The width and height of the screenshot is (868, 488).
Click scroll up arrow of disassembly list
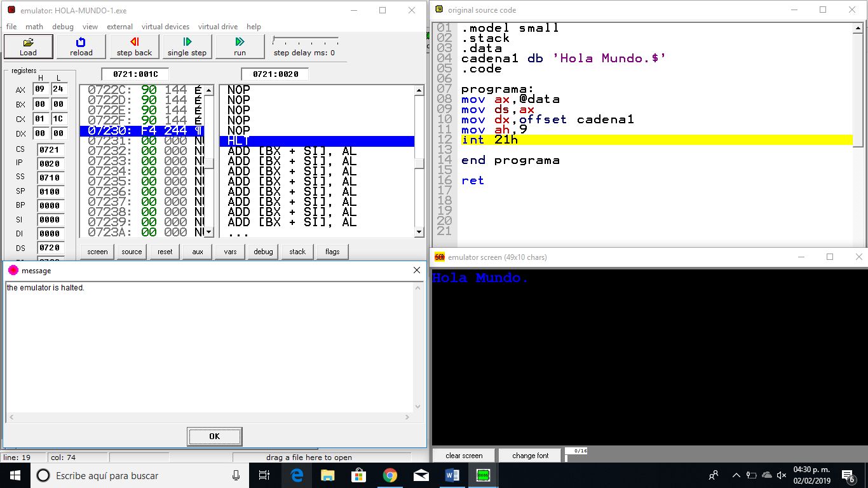pyautogui.click(x=419, y=90)
